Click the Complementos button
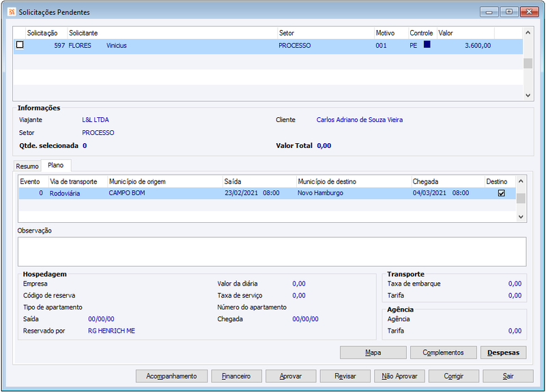 (443, 352)
